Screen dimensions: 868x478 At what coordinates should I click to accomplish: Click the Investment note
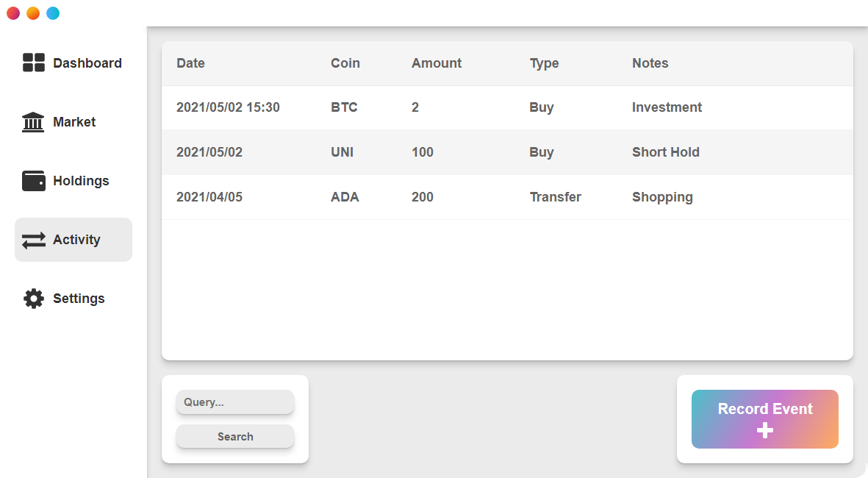click(x=667, y=107)
